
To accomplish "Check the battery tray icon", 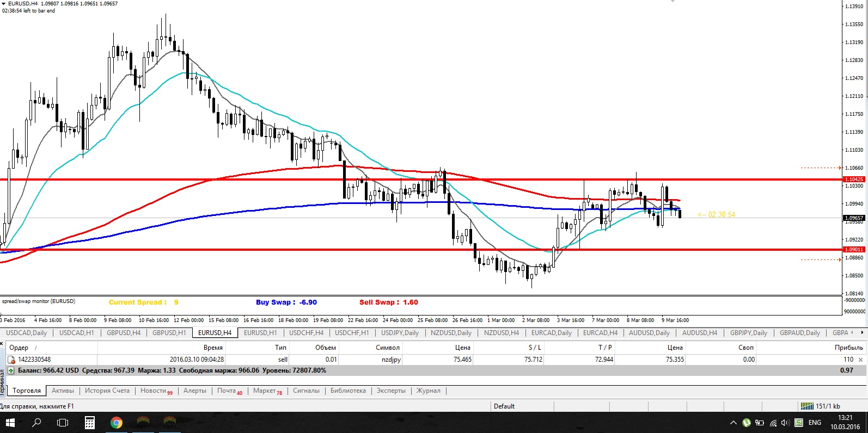I will coord(760,423).
